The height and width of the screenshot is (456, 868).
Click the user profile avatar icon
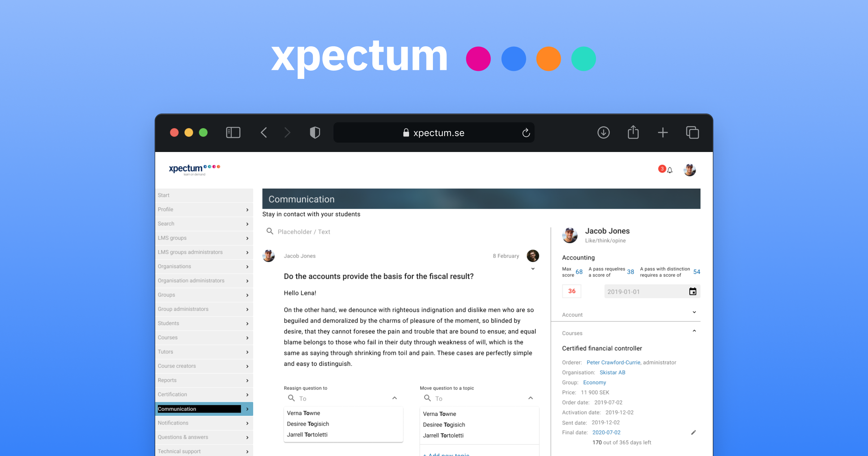click(x=689, y=169)
